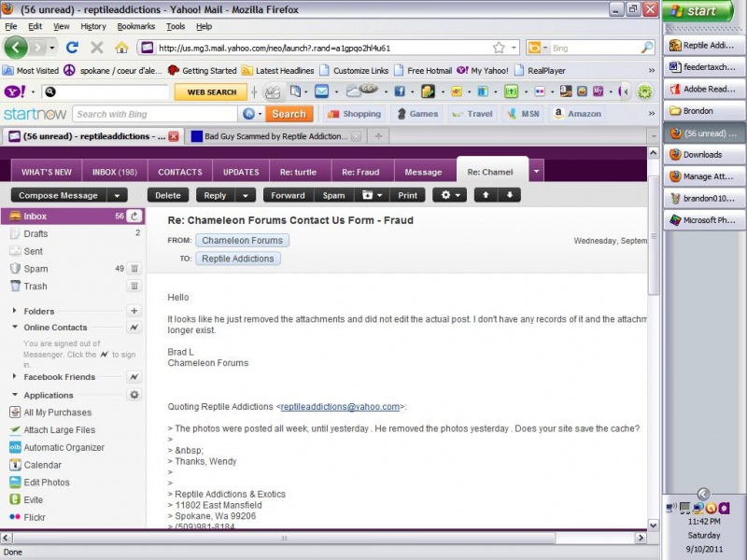The image size is (747, 560).
Task: Bookmark this page with the star icon
Action: pos(499,48)
